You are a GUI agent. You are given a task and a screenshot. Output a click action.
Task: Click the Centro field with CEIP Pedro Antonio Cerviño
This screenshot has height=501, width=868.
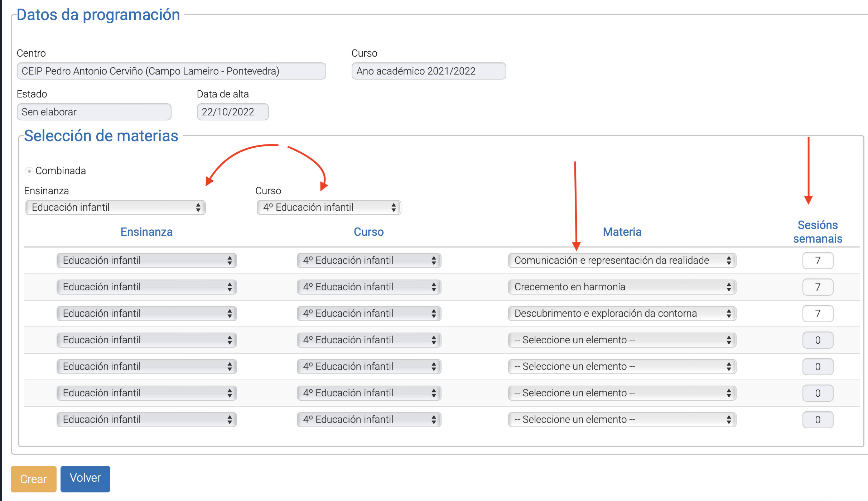[171, 71]
